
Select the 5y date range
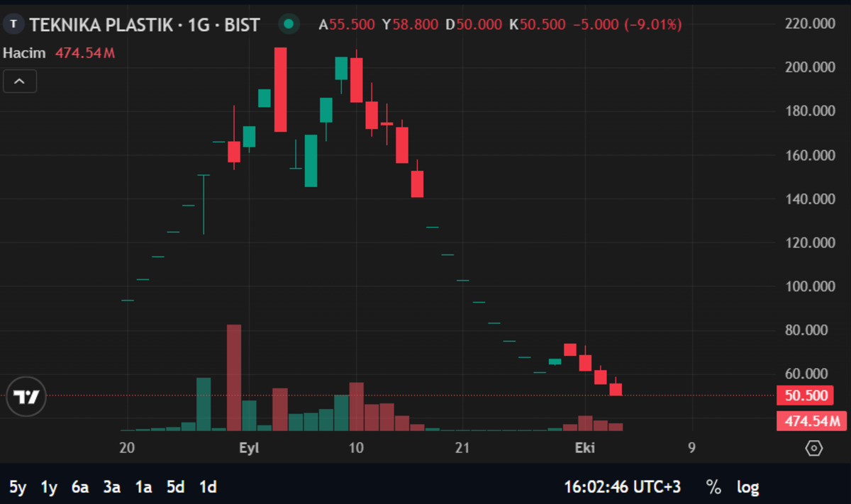click(x=18, y=487)
